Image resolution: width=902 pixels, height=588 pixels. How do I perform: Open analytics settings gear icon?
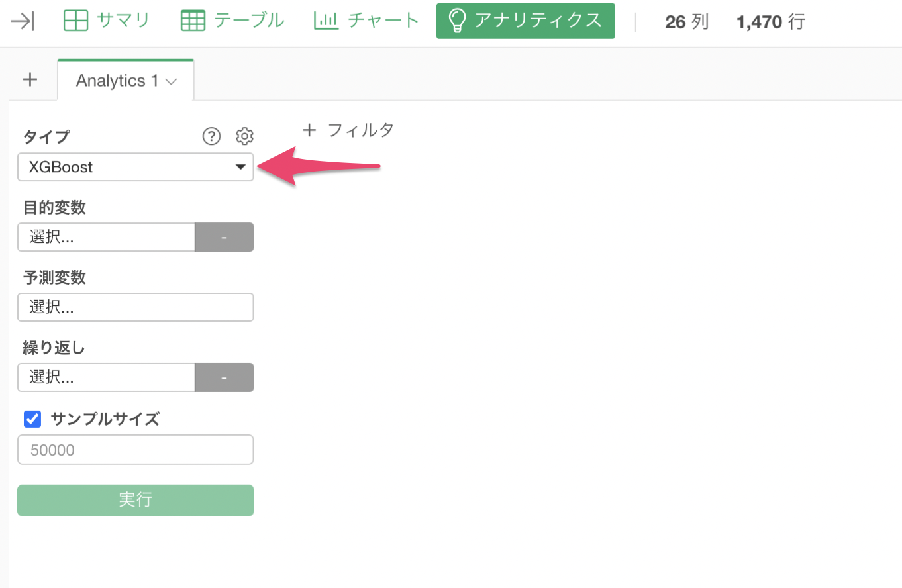[245, 136]
